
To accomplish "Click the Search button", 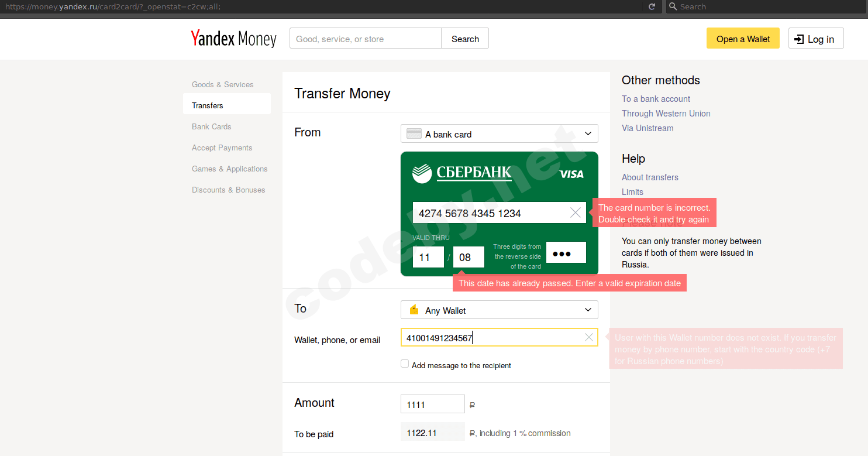I will point(465,39).
